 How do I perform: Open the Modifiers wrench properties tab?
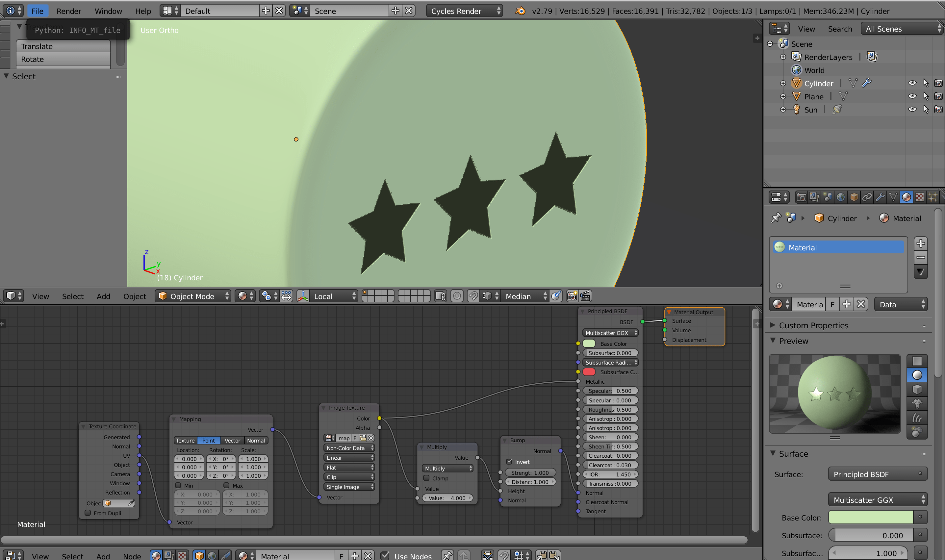[880, 197]
